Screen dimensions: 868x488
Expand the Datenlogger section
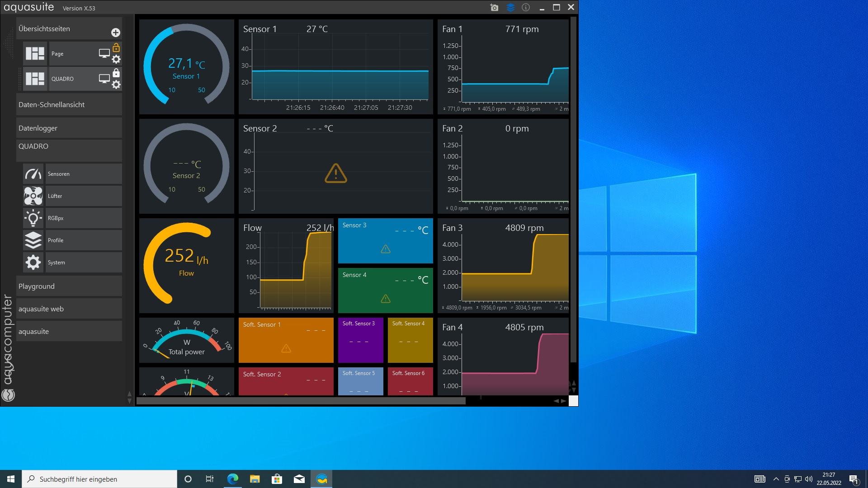[69, 128]
